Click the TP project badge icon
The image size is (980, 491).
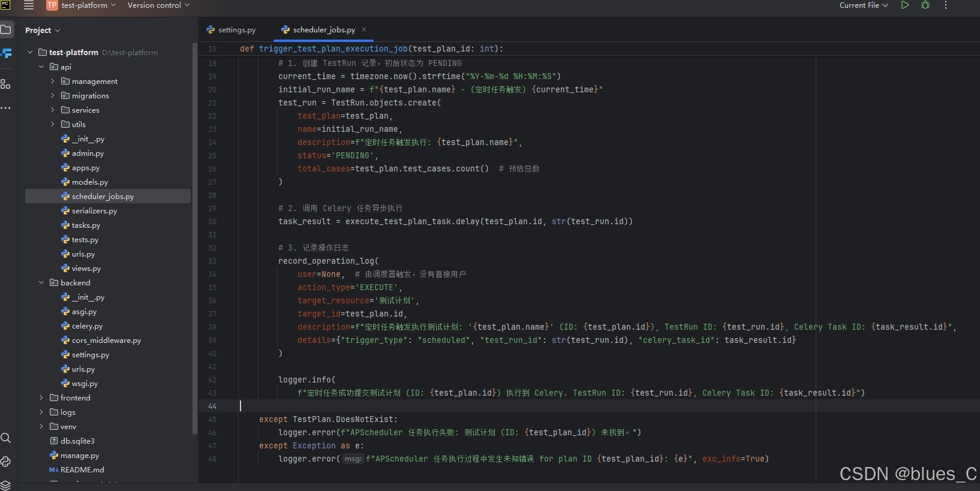click(52, 5)
